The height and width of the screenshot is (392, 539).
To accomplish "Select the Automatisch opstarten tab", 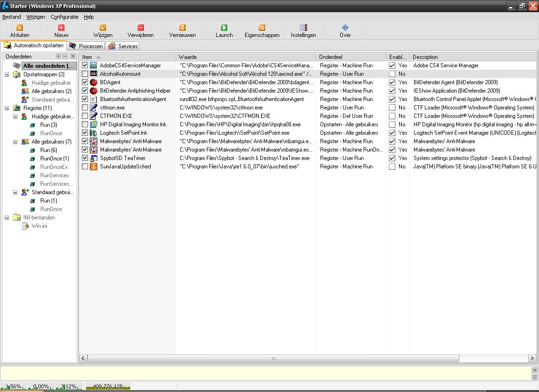I will pos(34,45).
